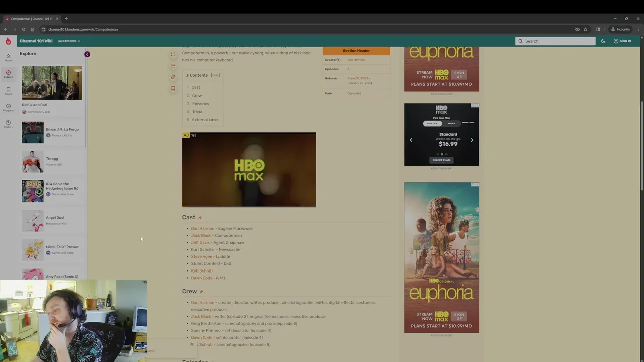This screenshot has height=362, width=644.
Task: Click Kurt Scholler – Newscaster text
Action: [x=216, y=249]
